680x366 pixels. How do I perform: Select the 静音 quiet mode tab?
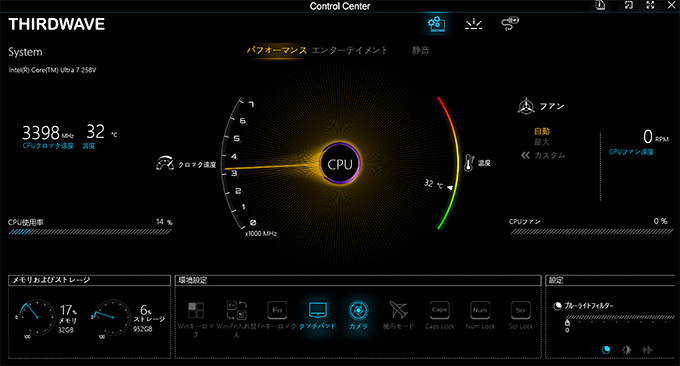point(420,50)
